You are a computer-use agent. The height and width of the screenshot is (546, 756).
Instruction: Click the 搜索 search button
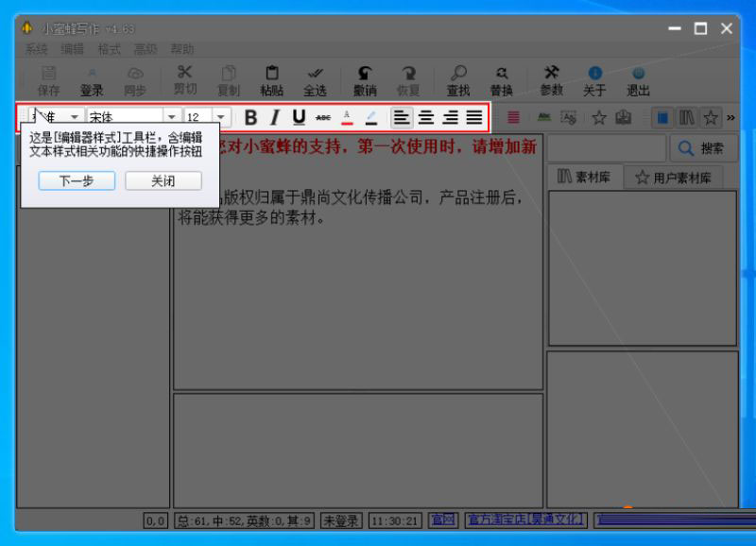click(703, 148)
